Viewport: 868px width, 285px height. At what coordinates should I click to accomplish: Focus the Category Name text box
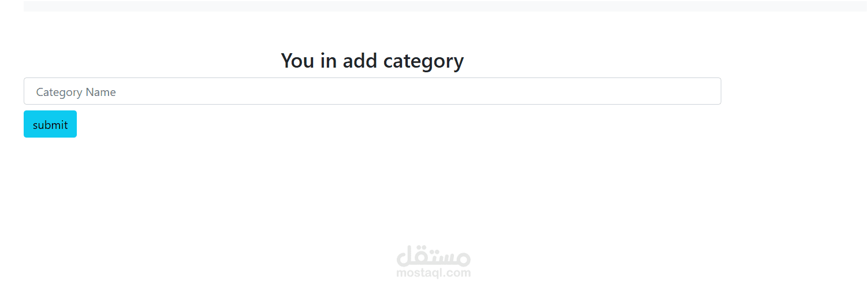pyautogui.click(x=372, y=91)
